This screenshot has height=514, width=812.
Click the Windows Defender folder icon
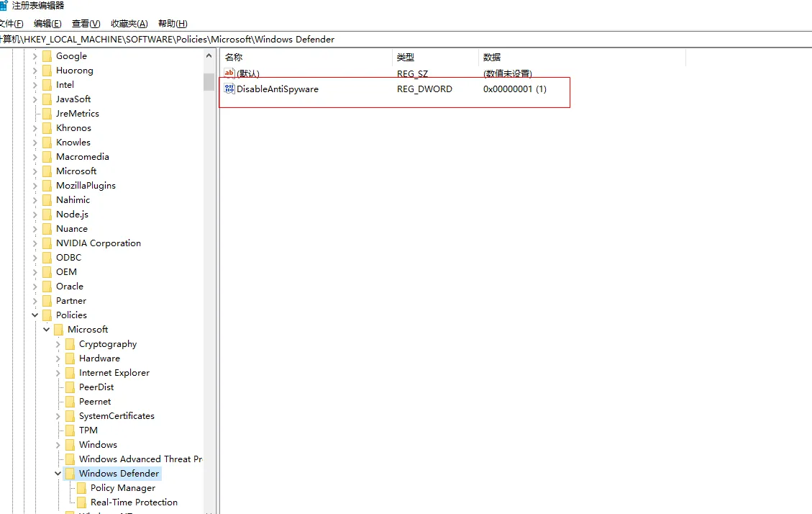click(70, 474)
